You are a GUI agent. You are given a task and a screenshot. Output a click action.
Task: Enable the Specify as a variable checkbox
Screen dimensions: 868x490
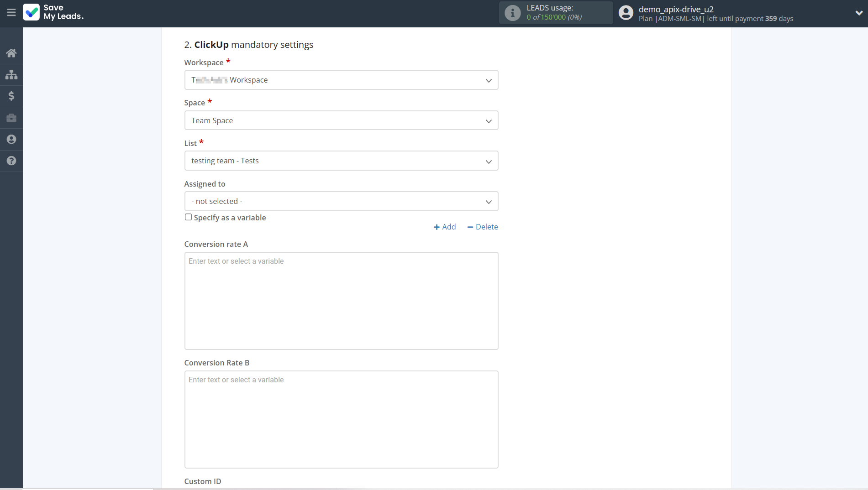click(x=188, y=217)
